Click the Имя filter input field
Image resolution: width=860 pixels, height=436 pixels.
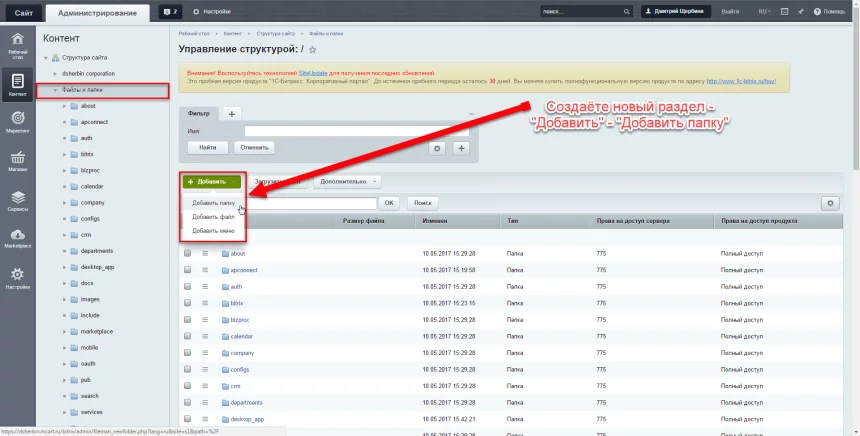[x=357, y=130]
